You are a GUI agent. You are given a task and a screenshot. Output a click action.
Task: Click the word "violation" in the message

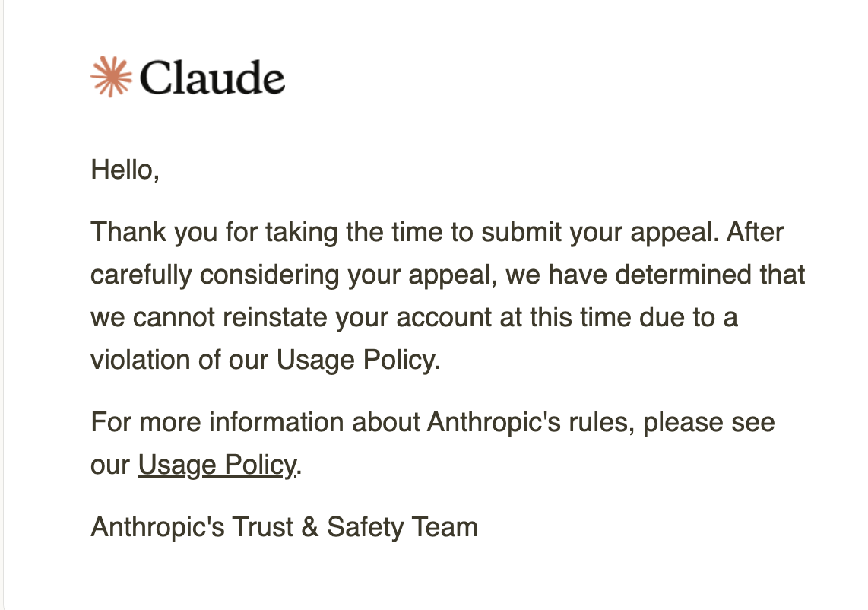[x=140, y=360]
